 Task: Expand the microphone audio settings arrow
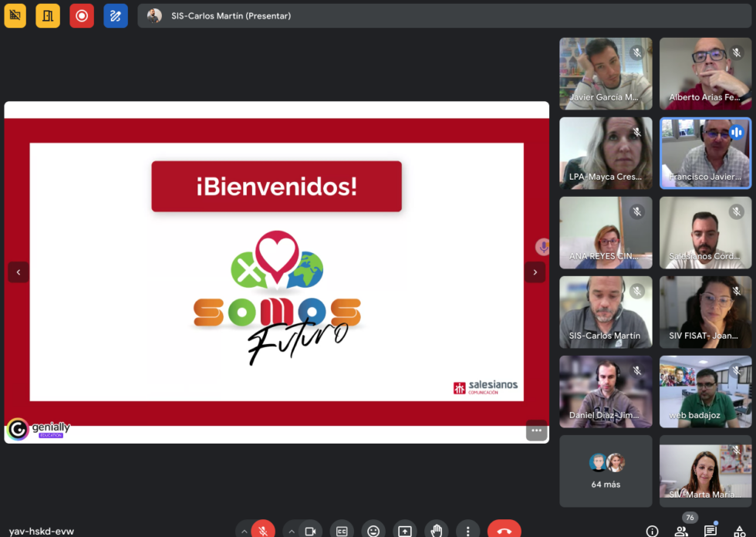(x=244, y=531)
